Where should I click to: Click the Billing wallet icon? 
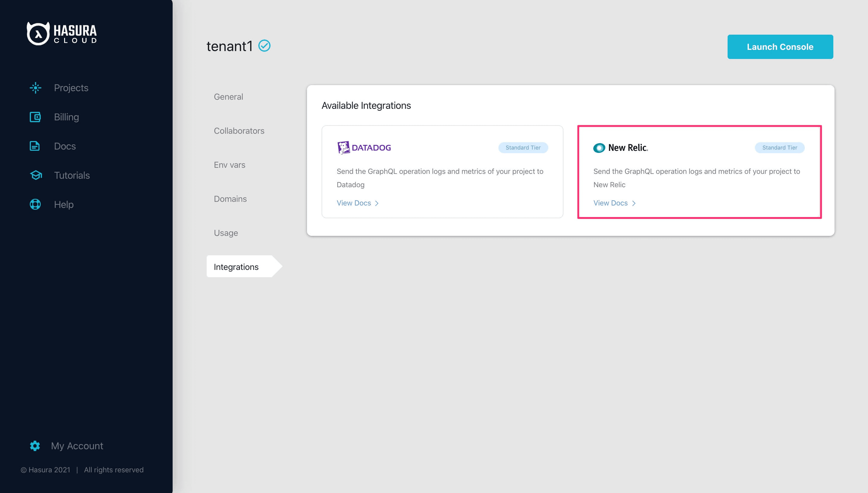pos(35,117)
